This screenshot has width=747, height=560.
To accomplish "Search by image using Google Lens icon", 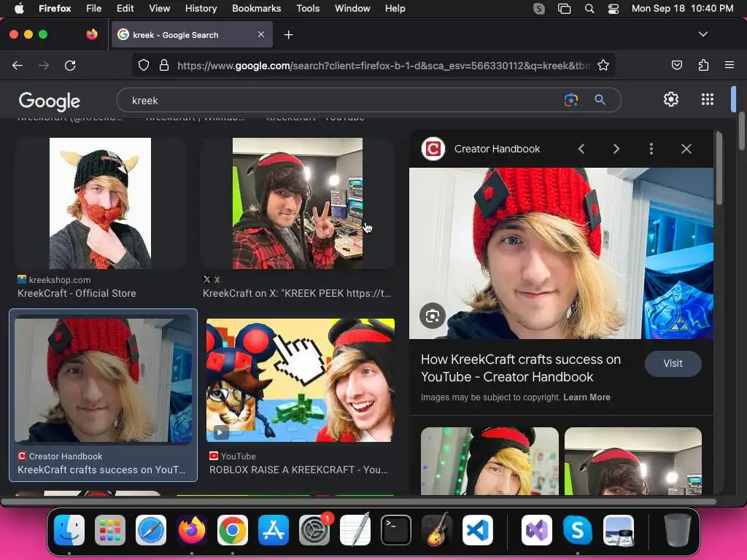I will 570,100.
